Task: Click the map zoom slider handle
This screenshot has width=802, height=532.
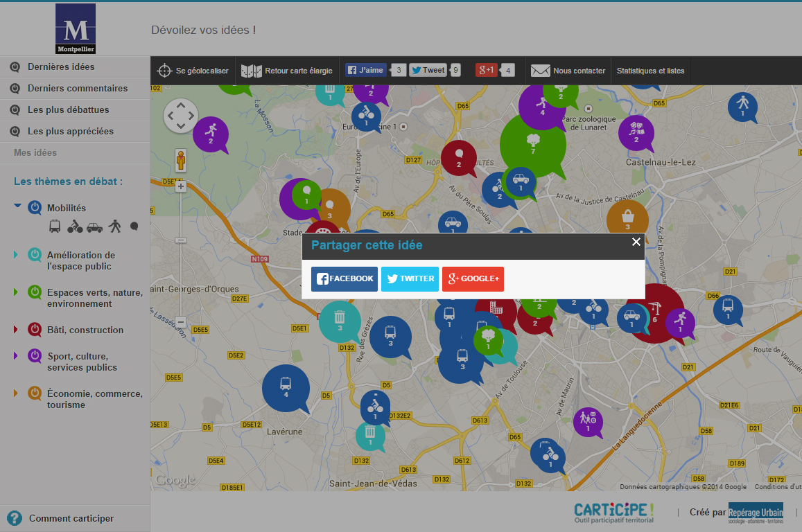Action: point(181,240)
